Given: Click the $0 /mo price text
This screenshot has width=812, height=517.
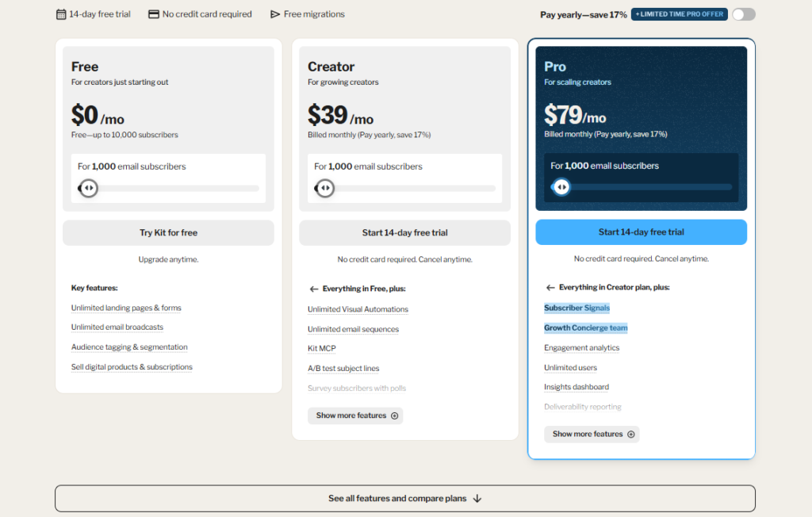Looking at the screenshot, I should click(x=98, y=115).
